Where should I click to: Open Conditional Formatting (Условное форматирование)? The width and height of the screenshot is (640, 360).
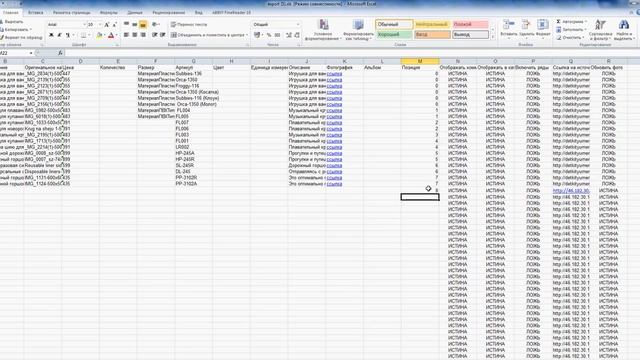(x=323, y=30)
